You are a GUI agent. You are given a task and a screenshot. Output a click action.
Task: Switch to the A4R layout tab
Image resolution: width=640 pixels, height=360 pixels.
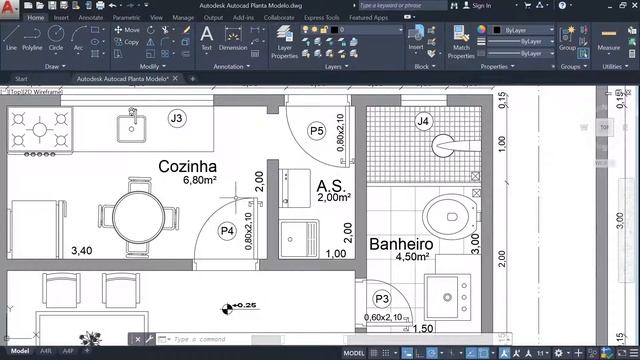click(x=46, y=351)
